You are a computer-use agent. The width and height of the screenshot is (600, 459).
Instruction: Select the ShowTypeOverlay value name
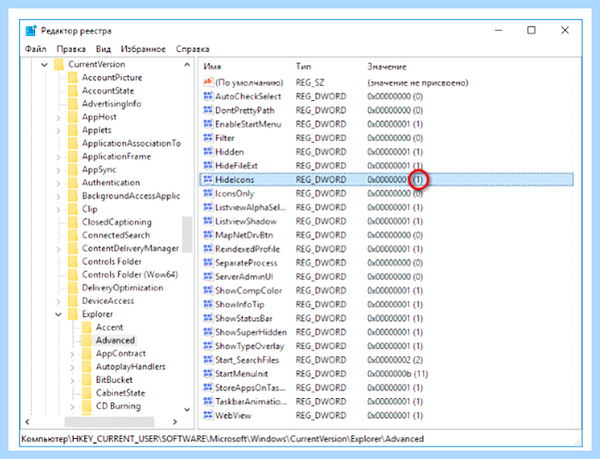pyautogui.click(x=250, y=346)
